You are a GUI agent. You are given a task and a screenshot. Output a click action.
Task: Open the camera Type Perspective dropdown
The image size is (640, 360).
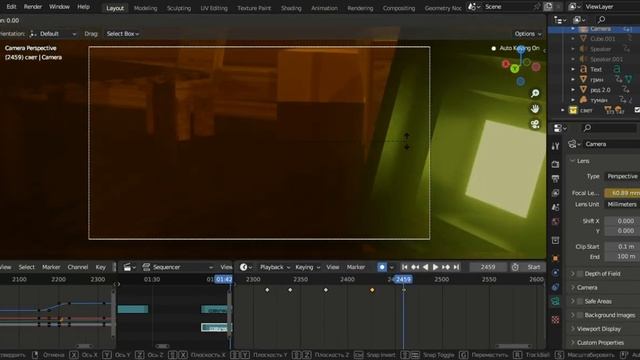coord(622,176)
